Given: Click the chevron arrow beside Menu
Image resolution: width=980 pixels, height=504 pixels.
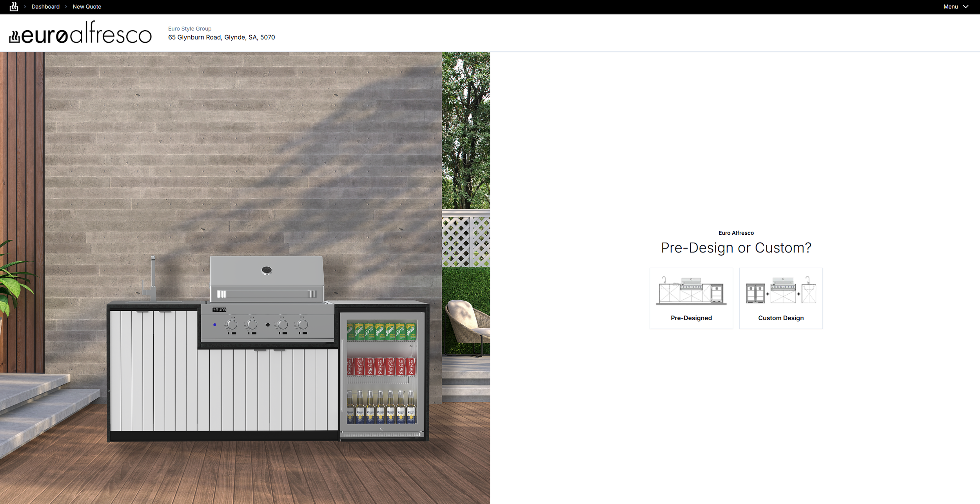Looking at the screenshot, I should coord(965,7).
